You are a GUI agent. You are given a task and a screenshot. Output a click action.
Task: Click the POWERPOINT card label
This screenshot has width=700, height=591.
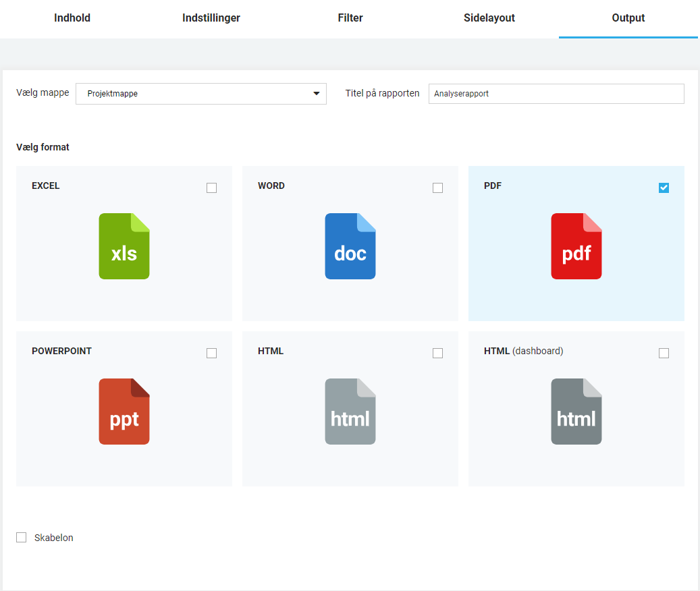[x=61, y=351]
